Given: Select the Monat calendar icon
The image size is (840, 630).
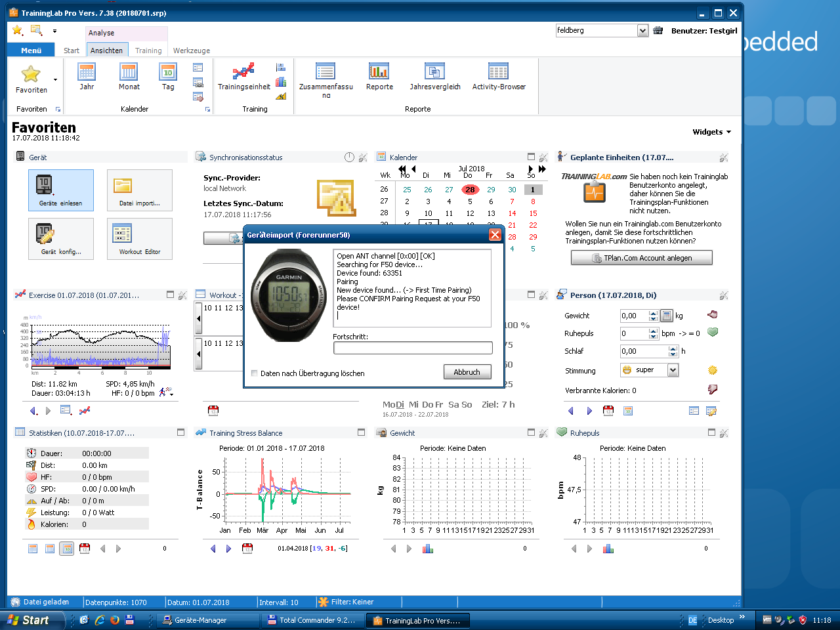Looking at the screenshot, I should click(x=129, y=77).
